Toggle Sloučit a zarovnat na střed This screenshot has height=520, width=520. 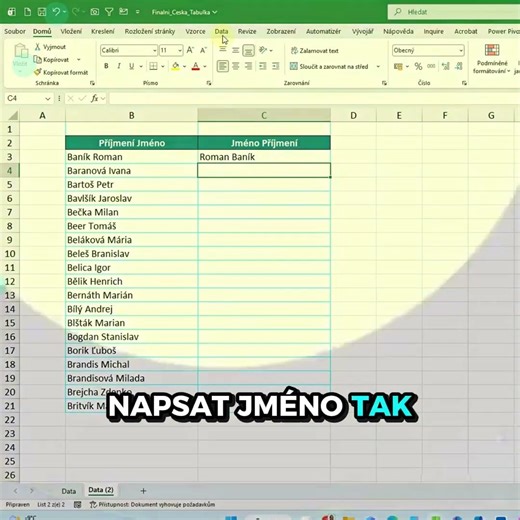[x=329, y=66]
